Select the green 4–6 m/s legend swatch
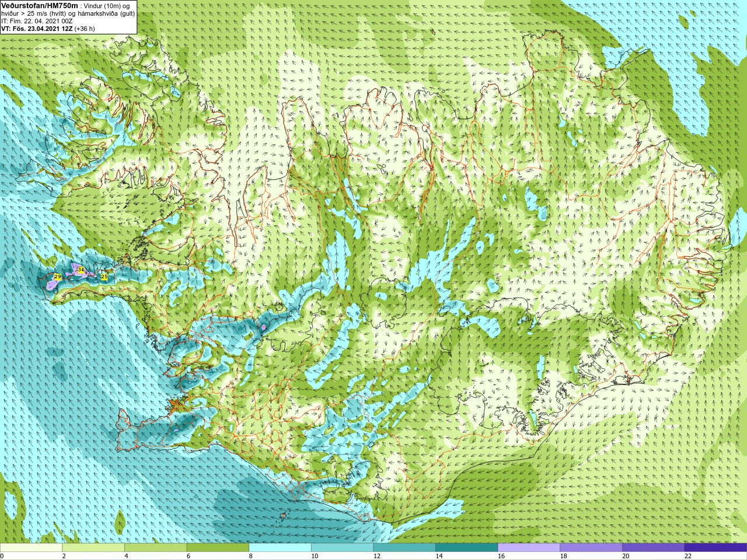The height and width of the screenshot is (560, 747). tap(155, 548)
